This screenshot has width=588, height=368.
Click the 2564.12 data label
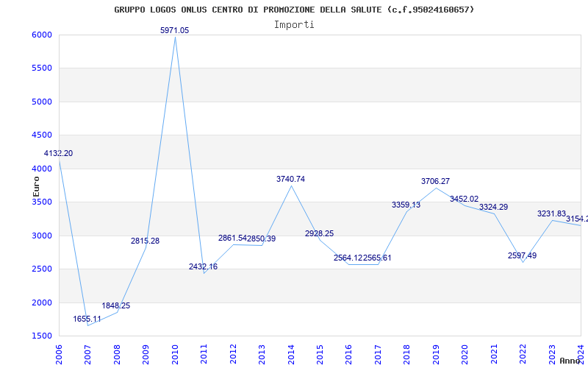click(348, 258)
